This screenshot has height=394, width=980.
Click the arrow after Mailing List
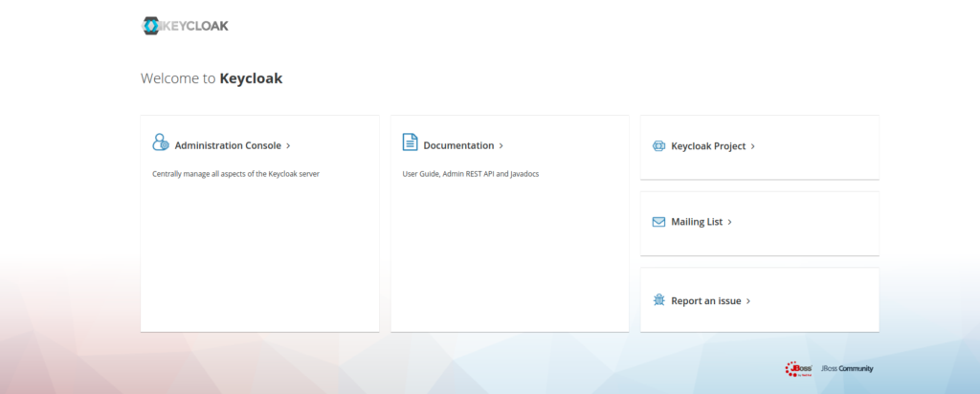pos(730,222)
